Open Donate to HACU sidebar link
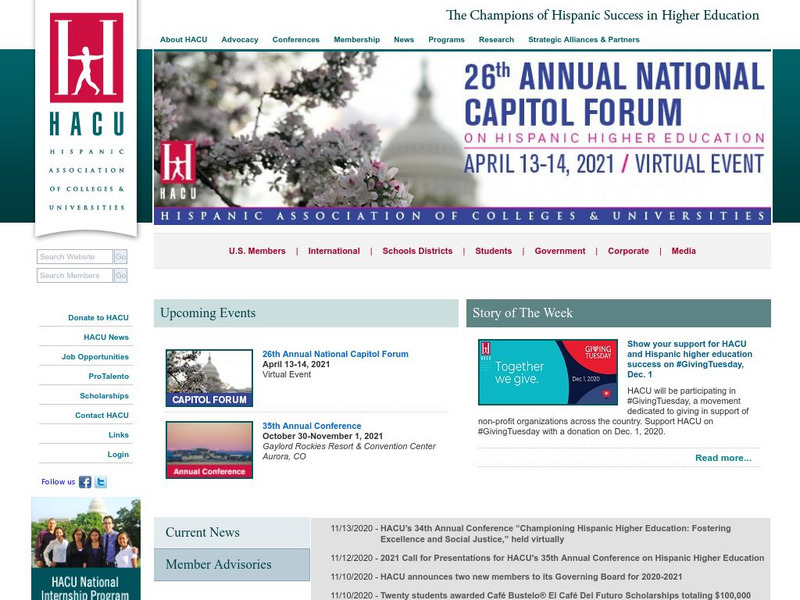Screen dimensions: 800x600 [98, 317]
